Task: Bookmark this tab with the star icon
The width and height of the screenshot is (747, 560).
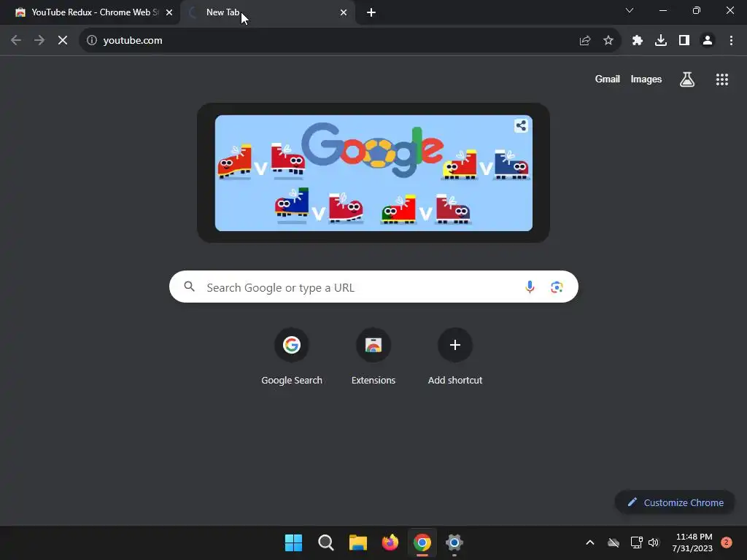Action: (608, 41)
